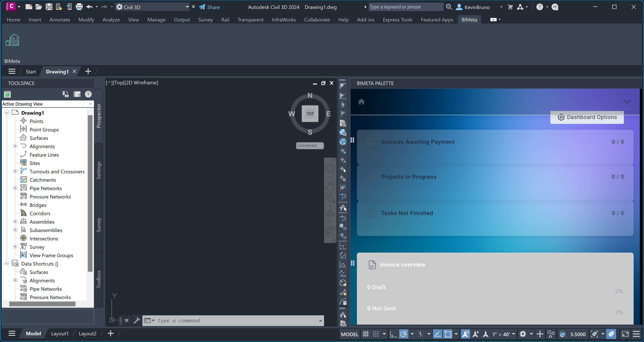Plot the drawing with the printer icon
This screenshot has height=342, width=644.
coord(79,7)
